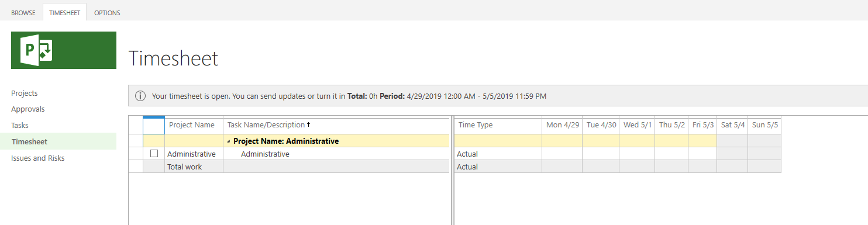Open the Approvals page link
Image resolution: width=868 pixels, height=225 pixels.
coord(28,109)
